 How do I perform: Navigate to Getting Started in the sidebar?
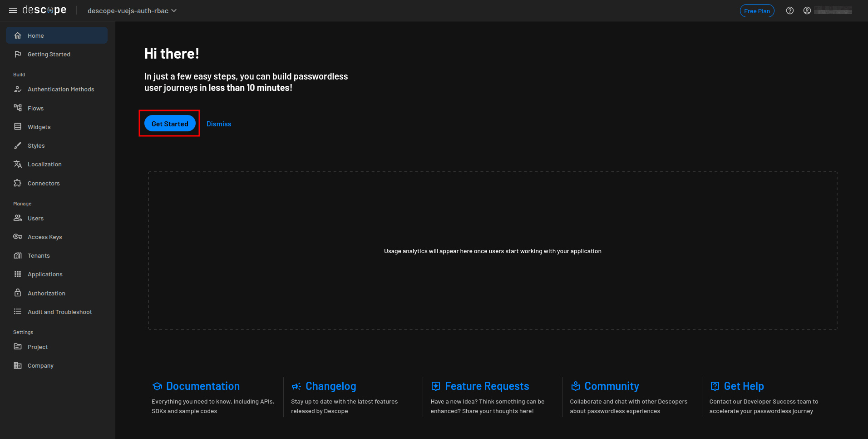click(49, 54)
